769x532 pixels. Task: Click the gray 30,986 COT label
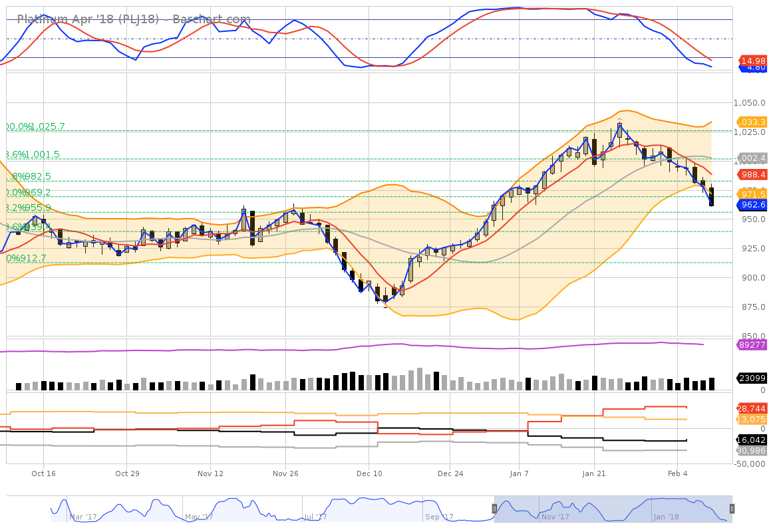[752, 451]
